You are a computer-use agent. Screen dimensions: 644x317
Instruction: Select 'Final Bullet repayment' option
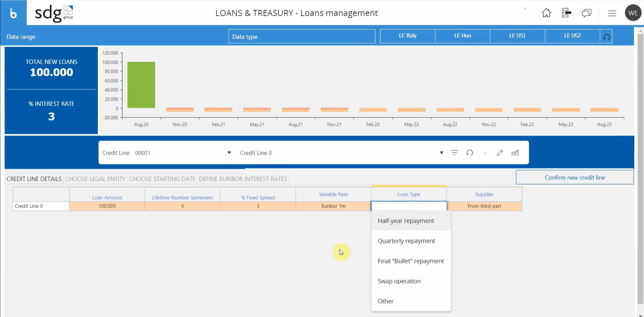click(x=411, y=261)
